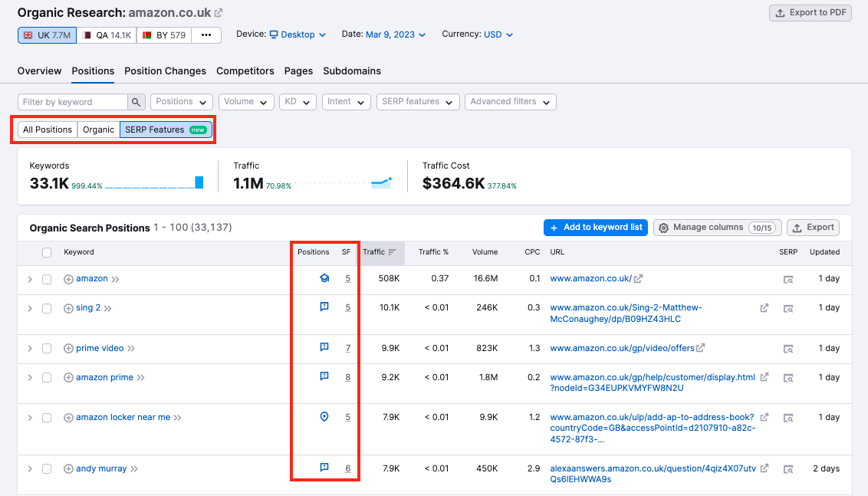Click featured snippet icon for sing 2
Viewport: 868px width, 496px height.
(324, 307)
